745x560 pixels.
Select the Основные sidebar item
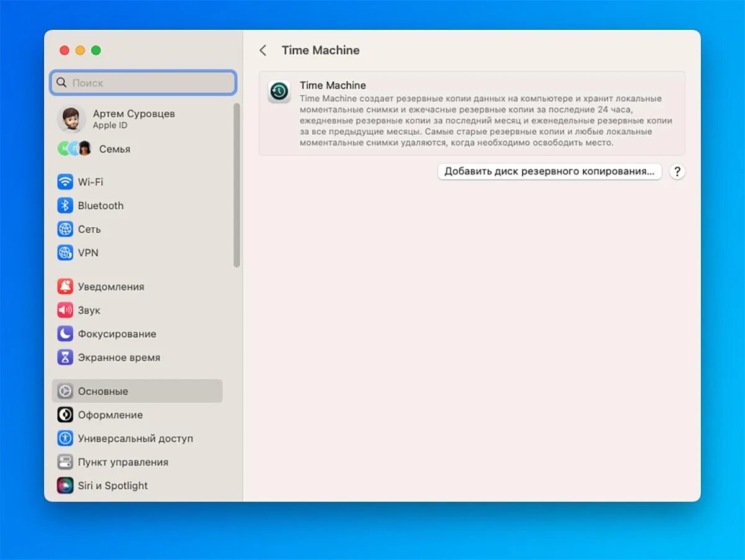137,391
